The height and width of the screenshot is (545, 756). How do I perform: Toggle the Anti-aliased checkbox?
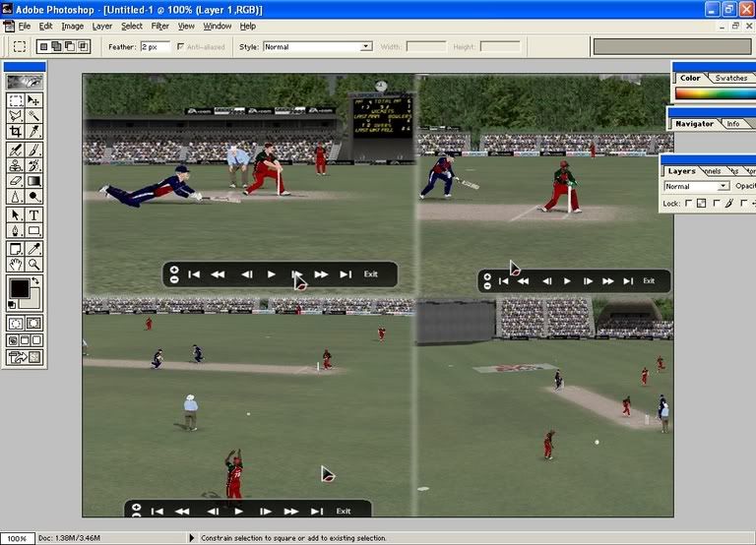tap(180, 47)
